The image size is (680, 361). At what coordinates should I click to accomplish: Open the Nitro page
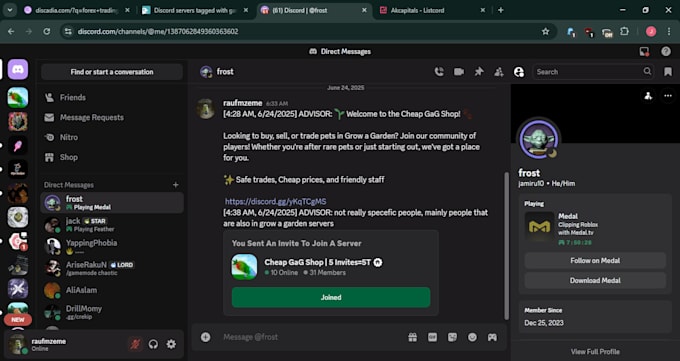112,138
